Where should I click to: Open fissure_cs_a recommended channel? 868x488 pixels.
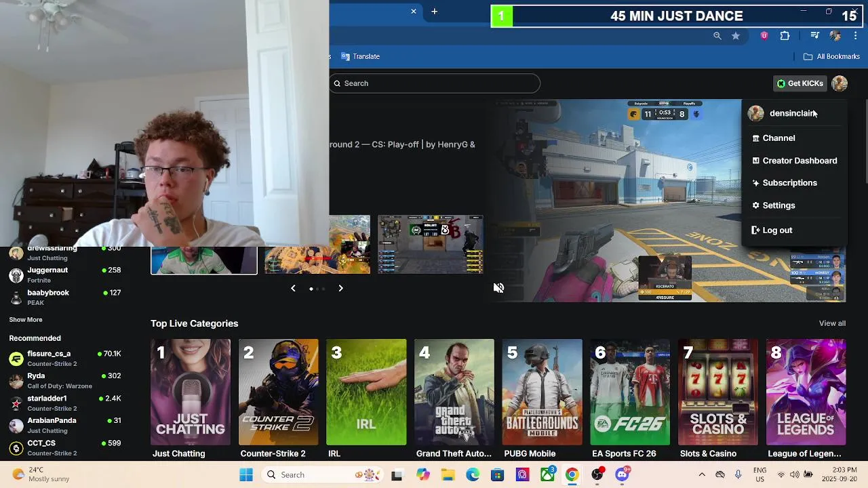click(x=65, y=358)
